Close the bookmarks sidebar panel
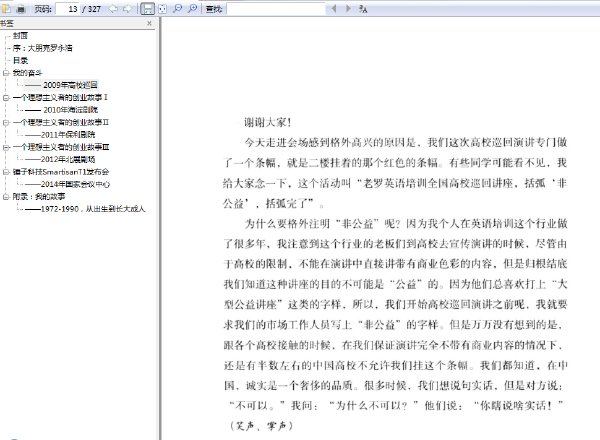The image size is (600, 440). (149, 23)
